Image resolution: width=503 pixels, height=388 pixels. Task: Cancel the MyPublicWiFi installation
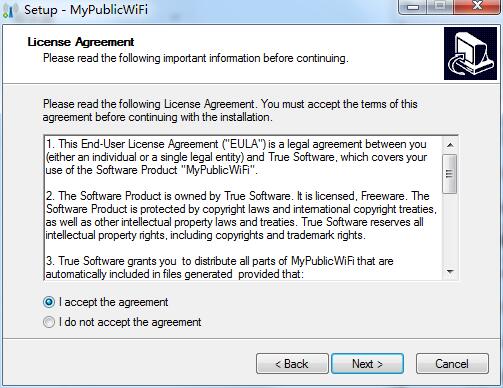point(452,364)
